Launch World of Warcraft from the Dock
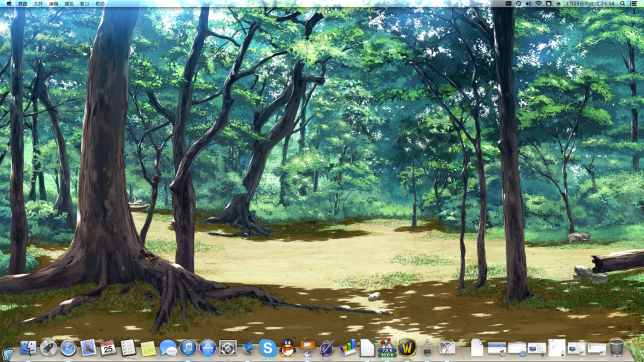The image size is (644, 362). pos(407,348)
